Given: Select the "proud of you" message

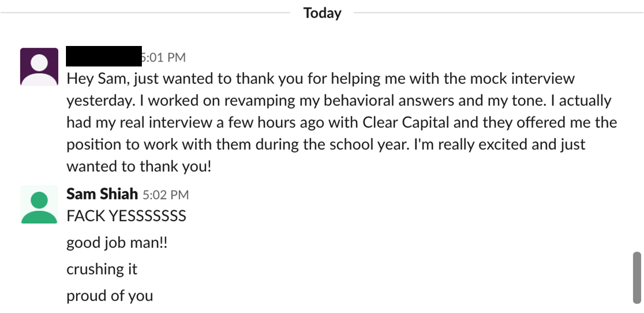Looking at the screenshot, I should pyautogui.click(x=110, y=296).
